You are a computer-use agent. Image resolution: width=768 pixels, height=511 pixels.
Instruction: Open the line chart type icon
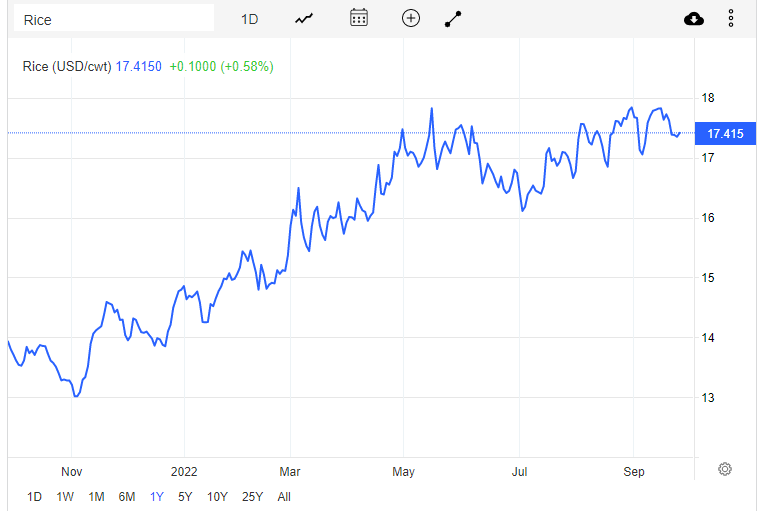304,19
